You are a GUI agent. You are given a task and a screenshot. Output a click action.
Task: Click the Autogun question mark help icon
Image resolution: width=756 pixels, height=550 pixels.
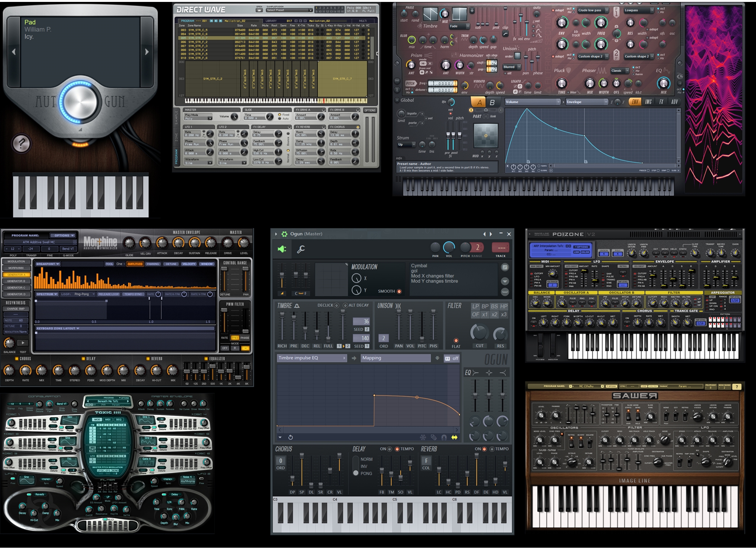[21, 144]
